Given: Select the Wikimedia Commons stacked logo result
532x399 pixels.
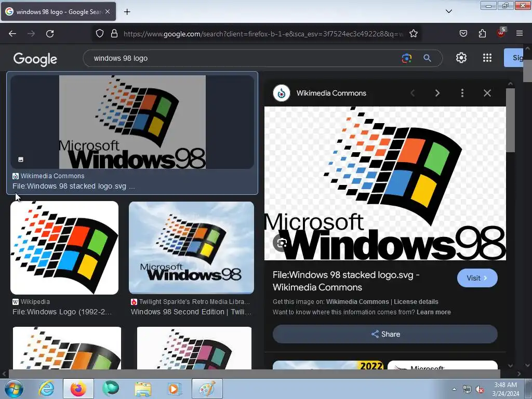Looking at the screenshot, I should 132,133.
